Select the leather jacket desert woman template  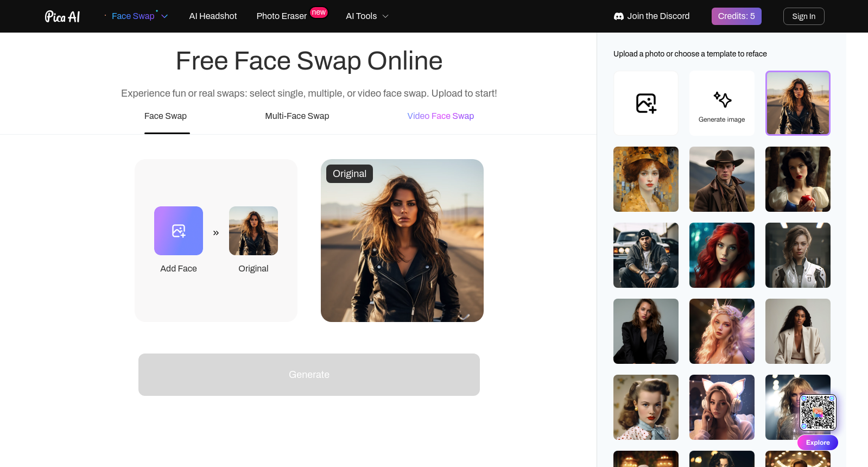[798, 103]
